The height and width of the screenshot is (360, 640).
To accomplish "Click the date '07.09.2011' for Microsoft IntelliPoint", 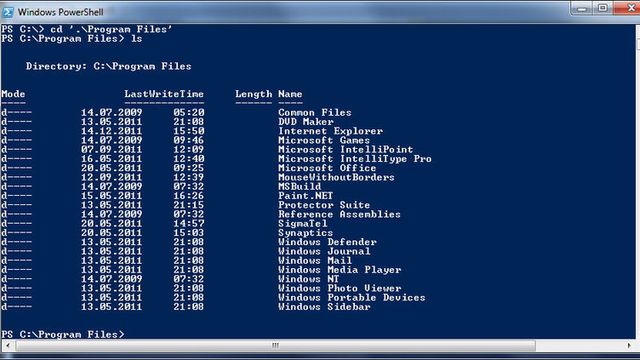I will tap(111, 149).
